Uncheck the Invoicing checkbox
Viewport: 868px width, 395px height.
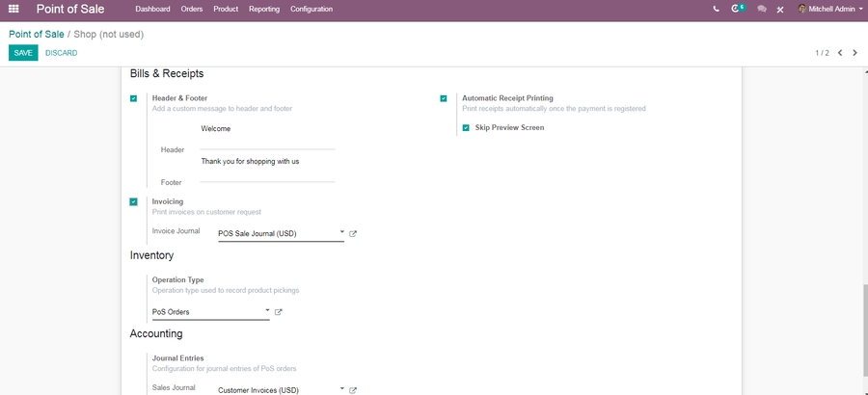click(133, 201)
